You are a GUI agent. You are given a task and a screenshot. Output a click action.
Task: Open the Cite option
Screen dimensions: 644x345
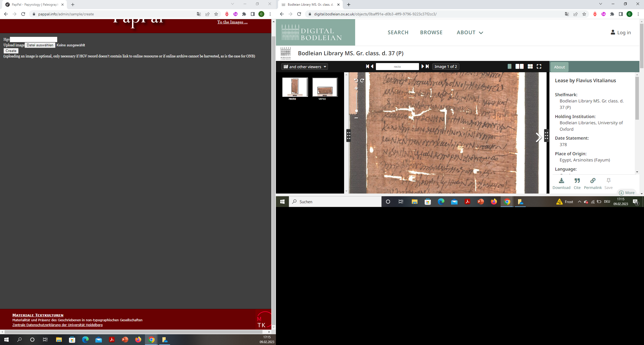click(x=577, y=184)
